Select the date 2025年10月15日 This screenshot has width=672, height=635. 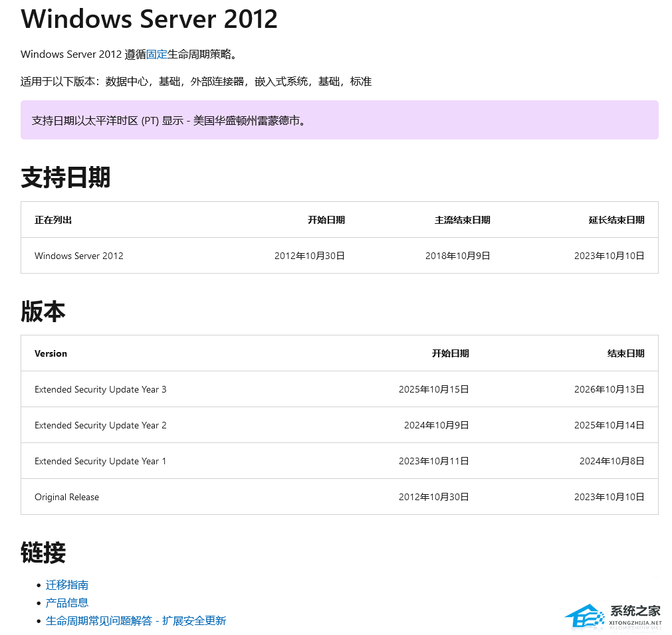(434, 390)
